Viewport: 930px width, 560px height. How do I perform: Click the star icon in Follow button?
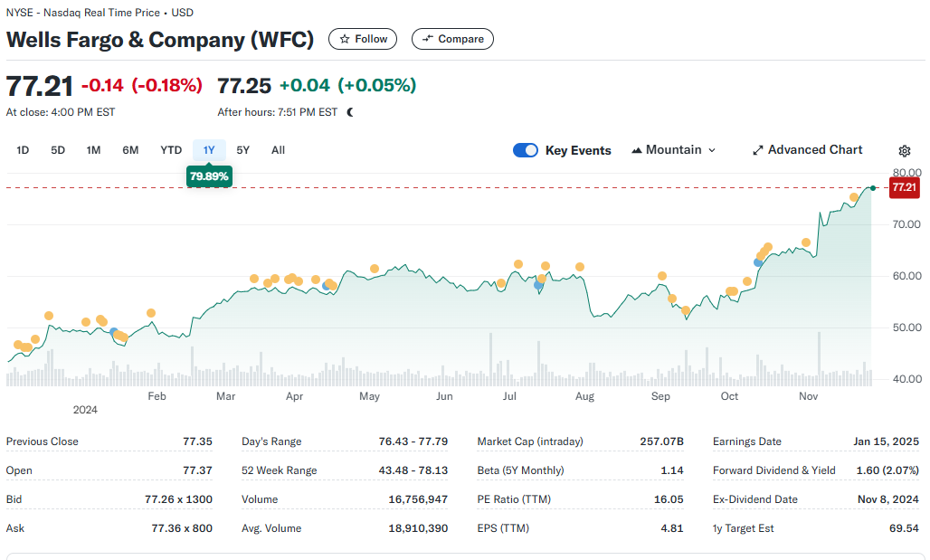pos(345,39)
